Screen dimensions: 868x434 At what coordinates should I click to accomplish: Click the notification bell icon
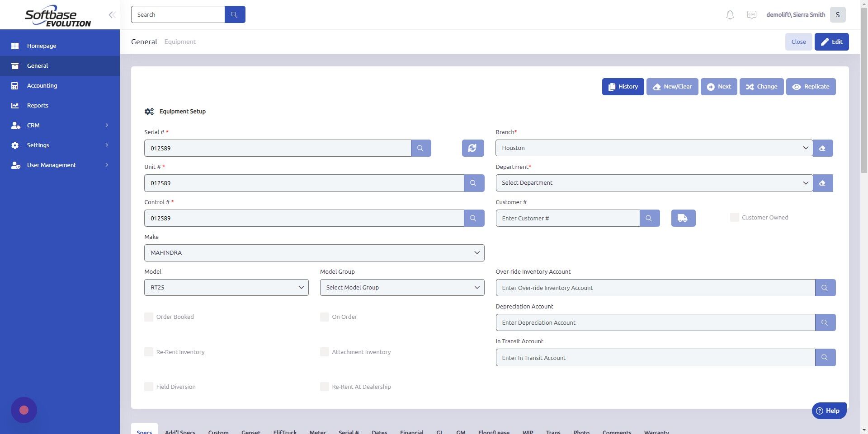729,14
